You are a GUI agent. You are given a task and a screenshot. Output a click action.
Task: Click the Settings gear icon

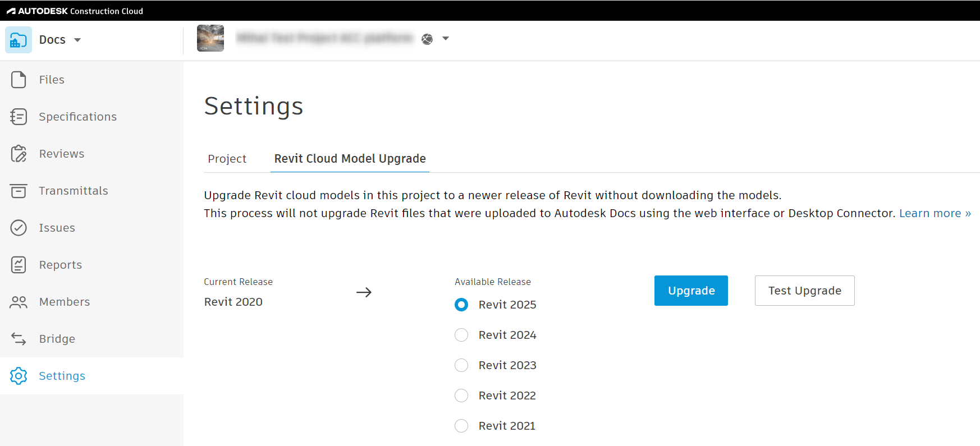click(x=19, y=376)
